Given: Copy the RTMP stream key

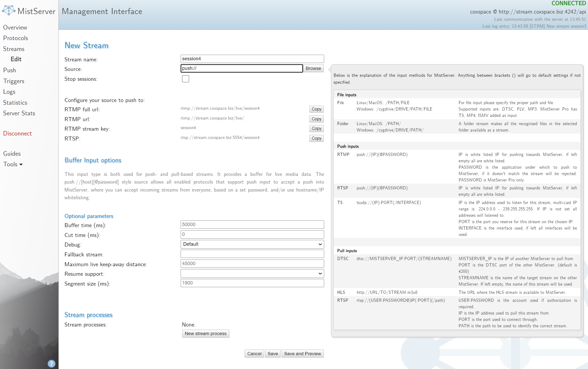Looking at the screenshot, I should 316,128.
